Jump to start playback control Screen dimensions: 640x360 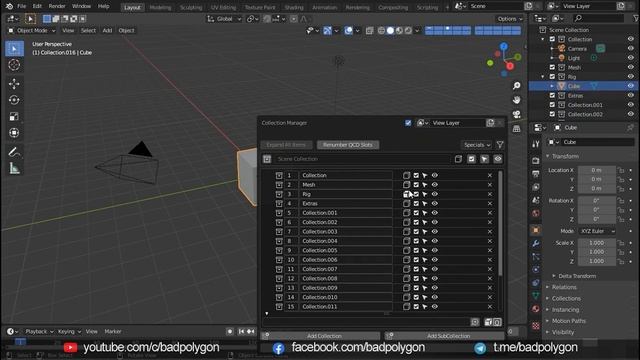point(241,331)
